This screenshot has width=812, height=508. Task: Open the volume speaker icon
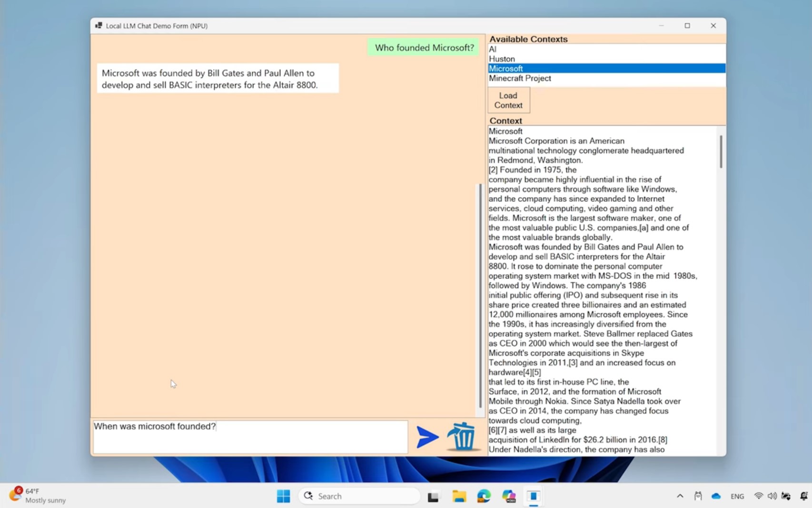click(772, 496)
